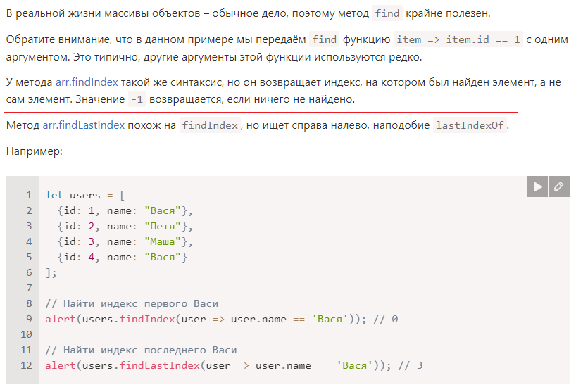
Task: Click the 'Маша' string in code
Action: [x=164, y=241]
